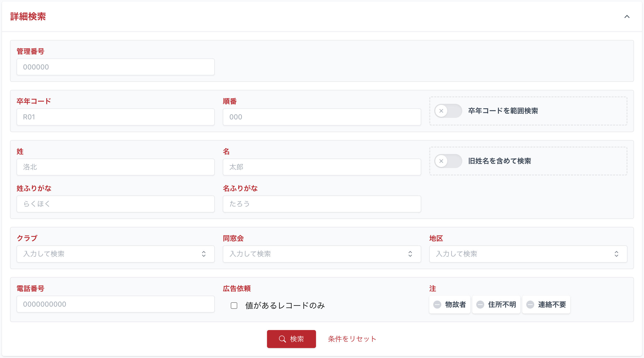
Task: Check the 値があるレコードのみ checkbox
Action: pyautogui.click(x=234, y=306)
